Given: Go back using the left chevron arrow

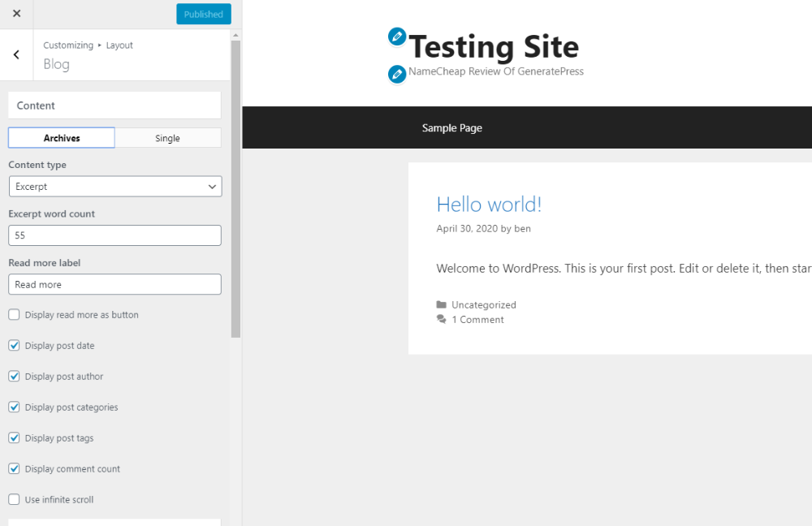Looking at the screenshot, I should click(x=16, y=54).
